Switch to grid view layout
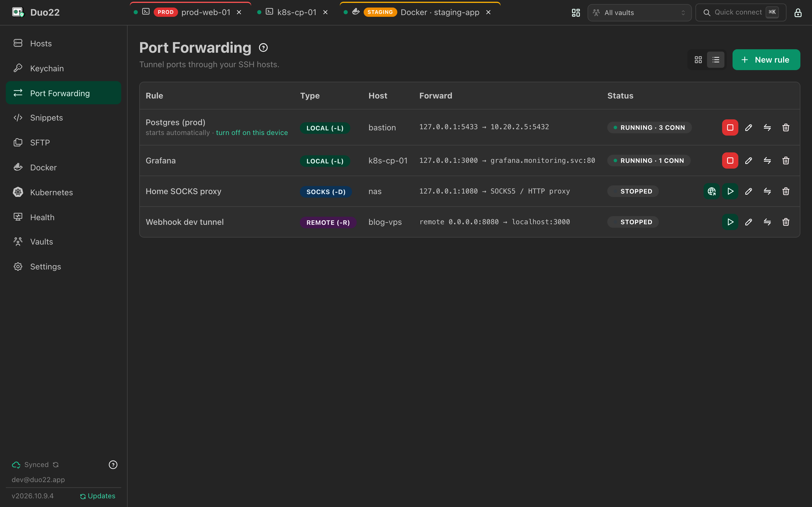812x507 pixels. point(698,60)
